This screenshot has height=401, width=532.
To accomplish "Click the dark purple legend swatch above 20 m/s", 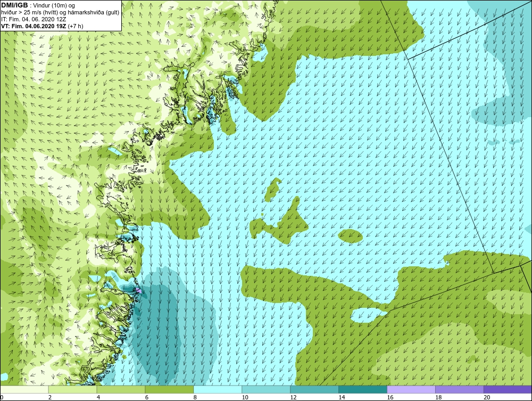I will pos(508,389).
